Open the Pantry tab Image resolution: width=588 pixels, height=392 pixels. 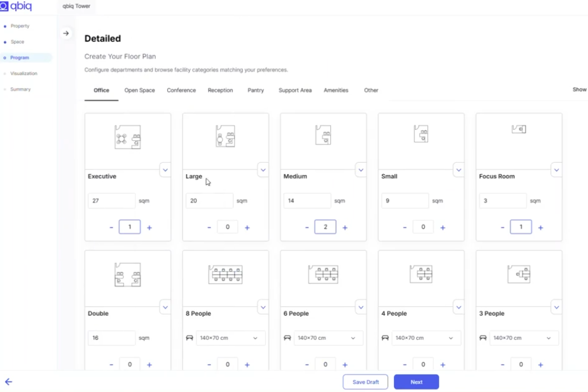[255, 90]
